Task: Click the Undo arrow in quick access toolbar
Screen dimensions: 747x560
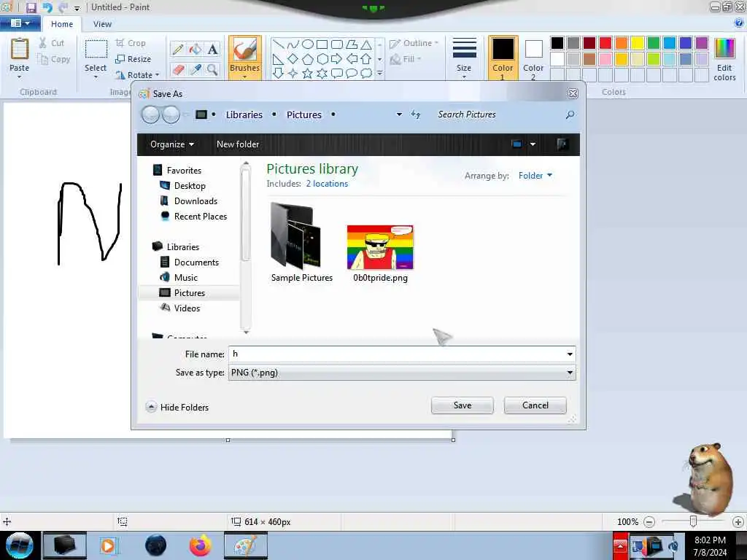Action: 47,7
